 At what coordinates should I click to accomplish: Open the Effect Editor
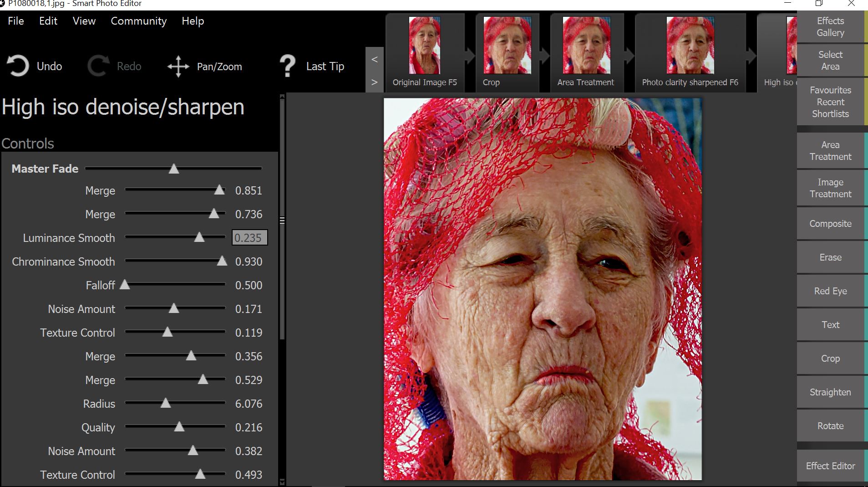pyautogui.click(x=831, y=466)
